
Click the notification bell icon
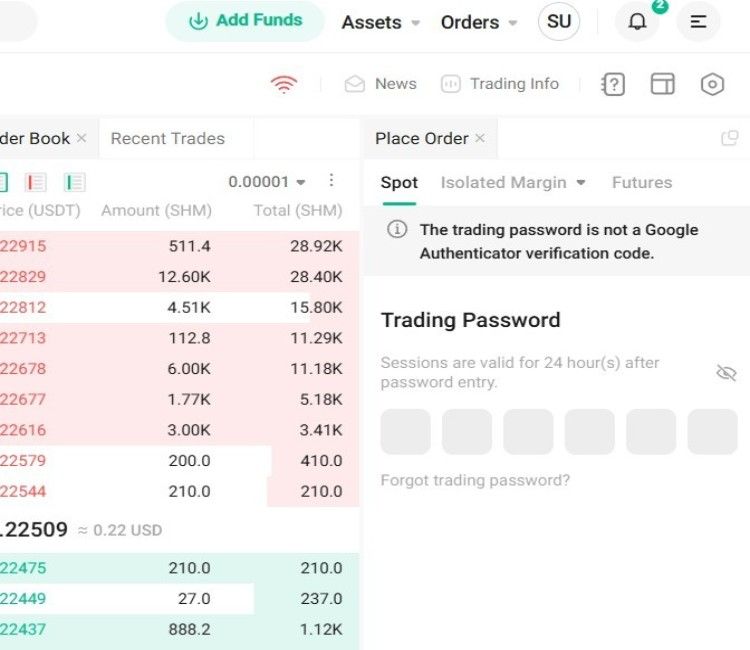(637, 22)
